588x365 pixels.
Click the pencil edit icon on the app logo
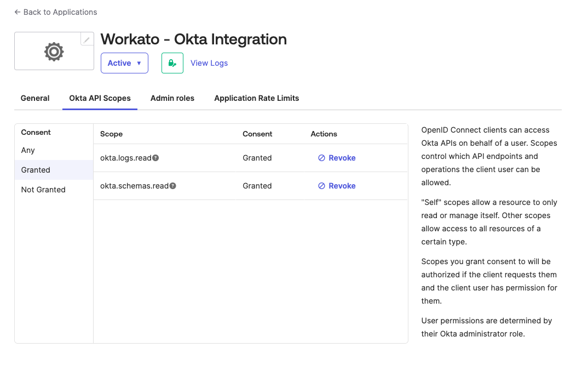point(87,39)
